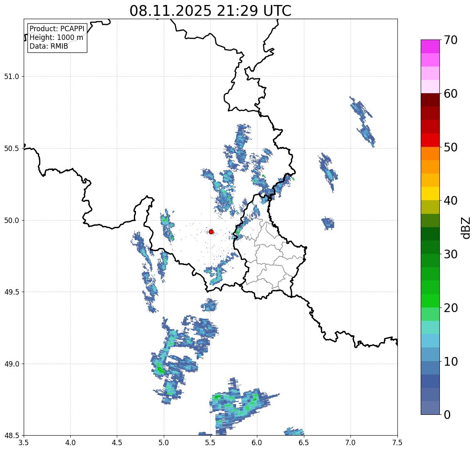
Task: Click the magenta top swatch of colorbar
Action: (430, 47)
